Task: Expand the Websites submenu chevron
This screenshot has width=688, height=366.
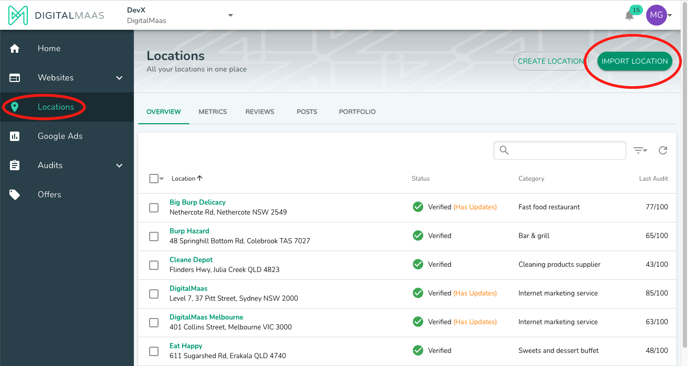Action: [119, 78]
